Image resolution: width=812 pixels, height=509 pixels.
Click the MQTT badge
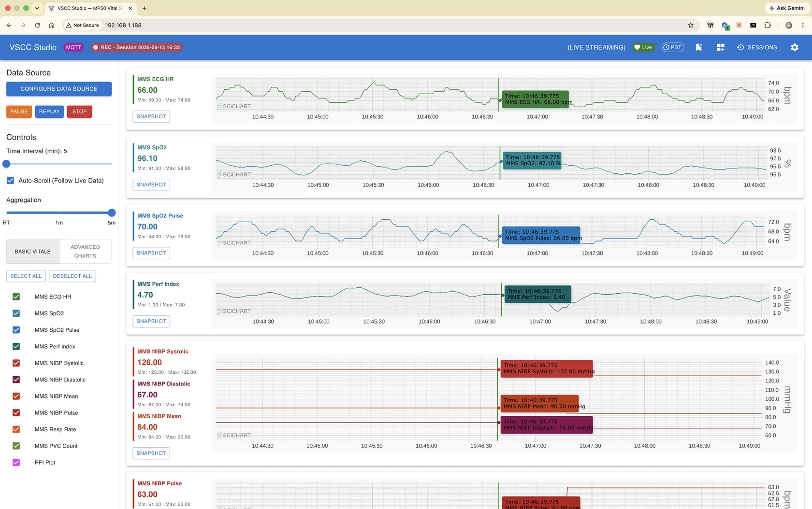pos(73,47)
